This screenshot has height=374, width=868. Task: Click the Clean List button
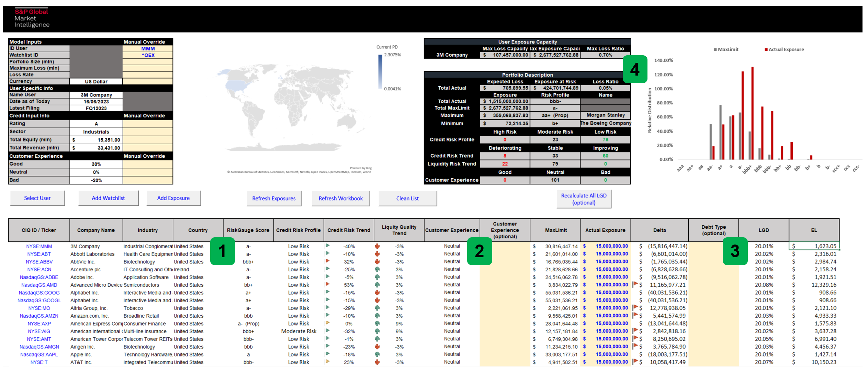coord(407,199)
